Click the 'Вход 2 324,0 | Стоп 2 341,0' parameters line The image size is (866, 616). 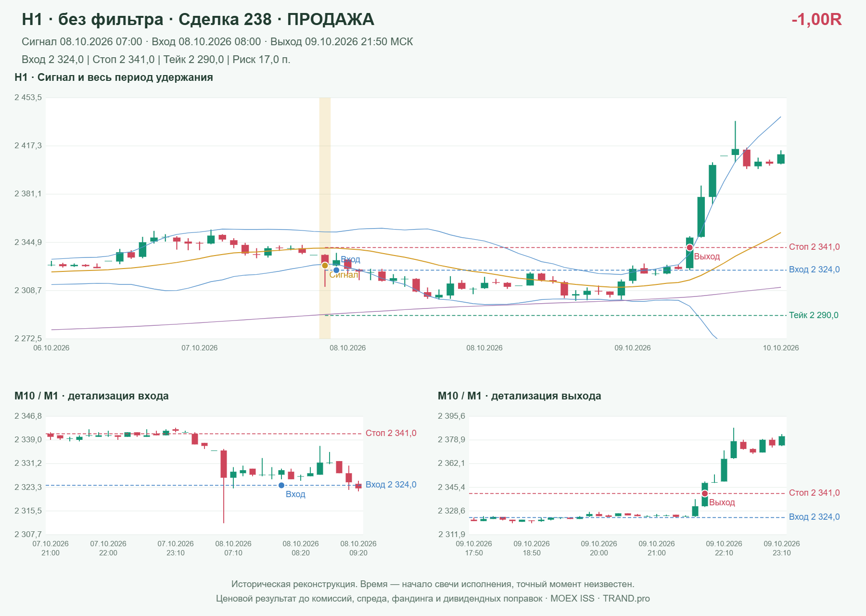coord(156,60)
